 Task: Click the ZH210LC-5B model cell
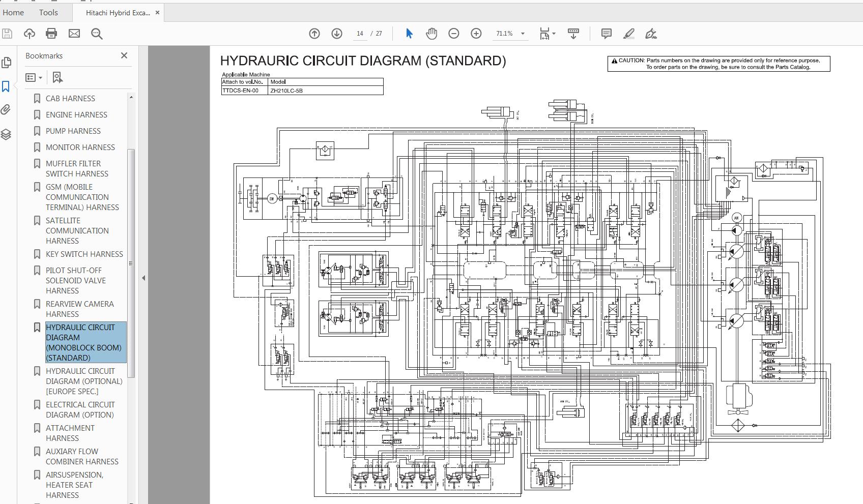click(x=325, y=91)
